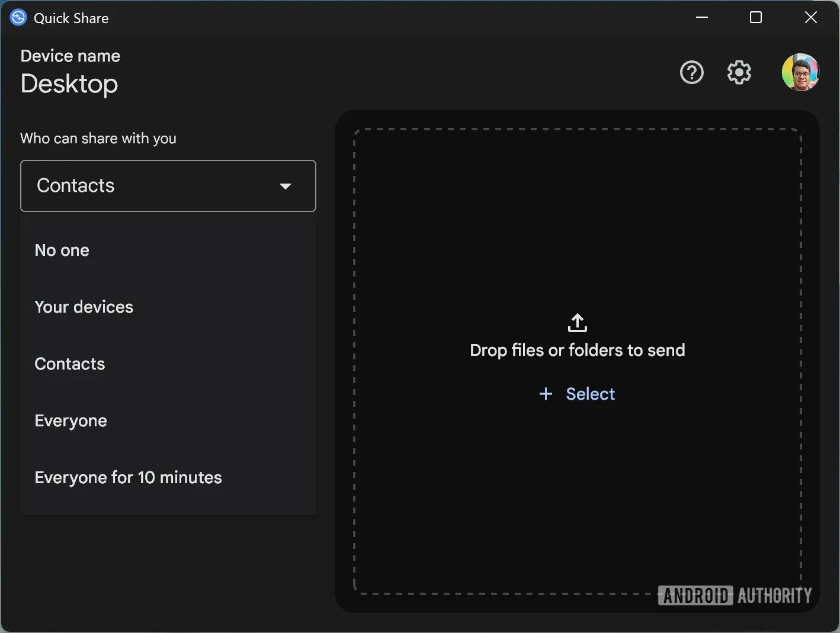Click the "Who can share with you" label
The width and height of the screenshot is (840, 633).
98,139
